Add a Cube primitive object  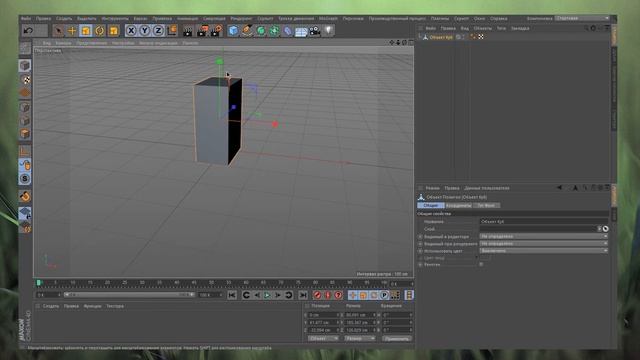coord(233,31)
